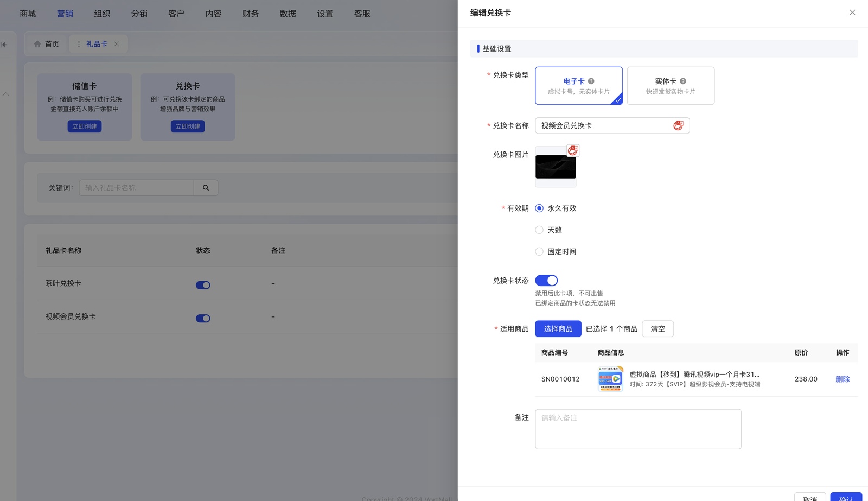
Task: Click the red icon in 兑换卡名称 field
Action: pyautogui.click(x=678, y=125)
